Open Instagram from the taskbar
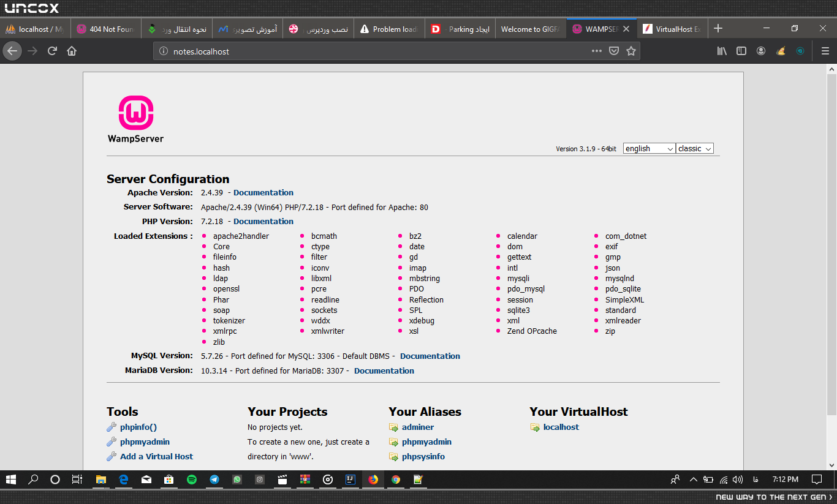 pyautogui.click(x=260, y=480)
